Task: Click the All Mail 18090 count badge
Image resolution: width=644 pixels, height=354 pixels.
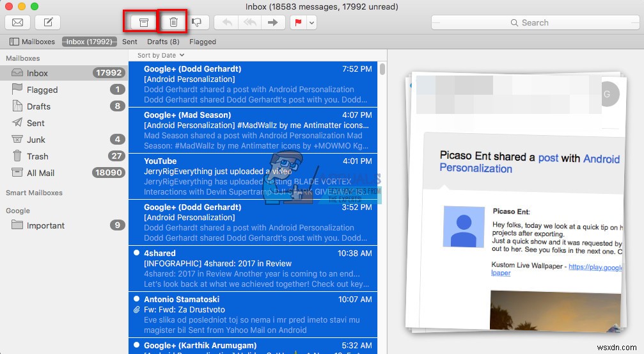Action: [109, 173]
